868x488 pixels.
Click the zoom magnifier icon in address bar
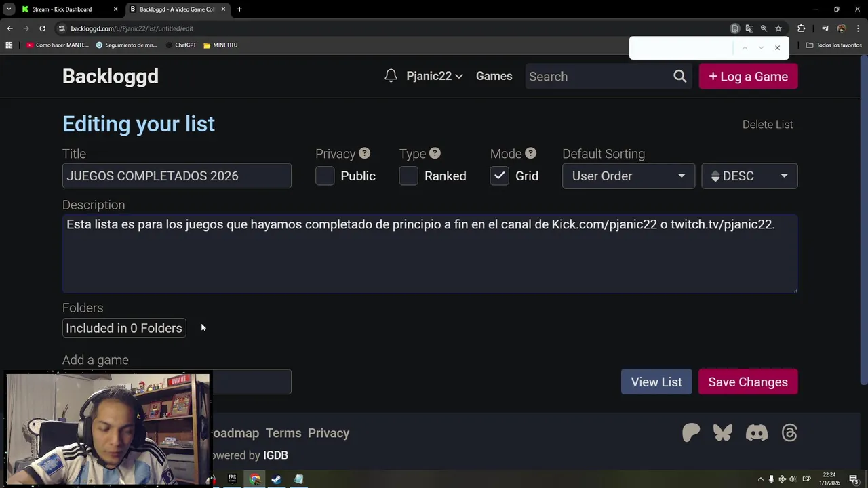[764, 28]
